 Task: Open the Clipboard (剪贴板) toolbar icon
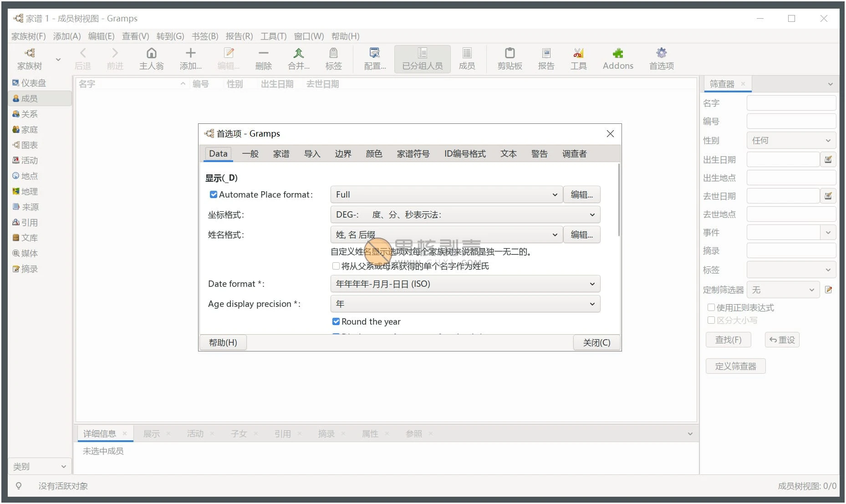[510, 54]
